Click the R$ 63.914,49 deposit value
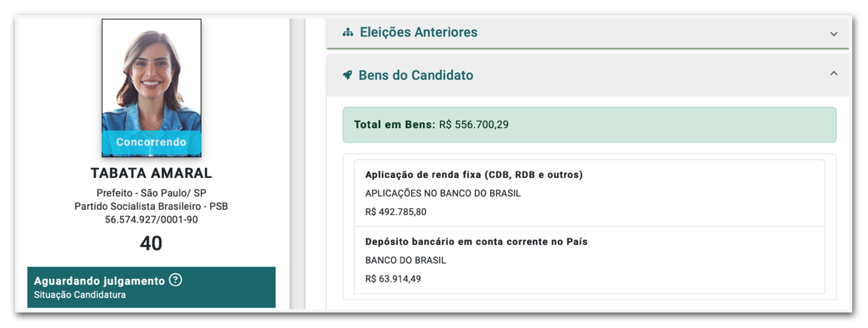 (x=393, y=279)
